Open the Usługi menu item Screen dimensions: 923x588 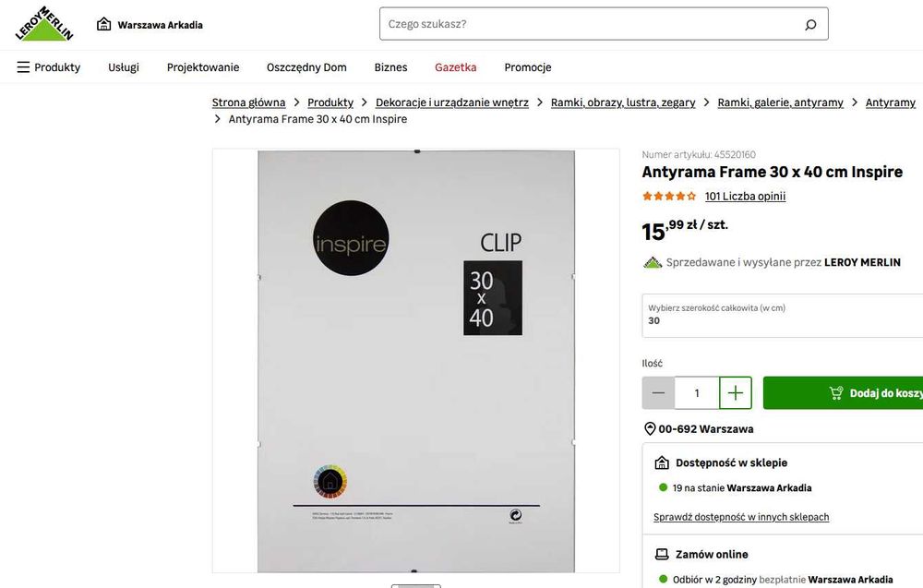coord(124,67)
